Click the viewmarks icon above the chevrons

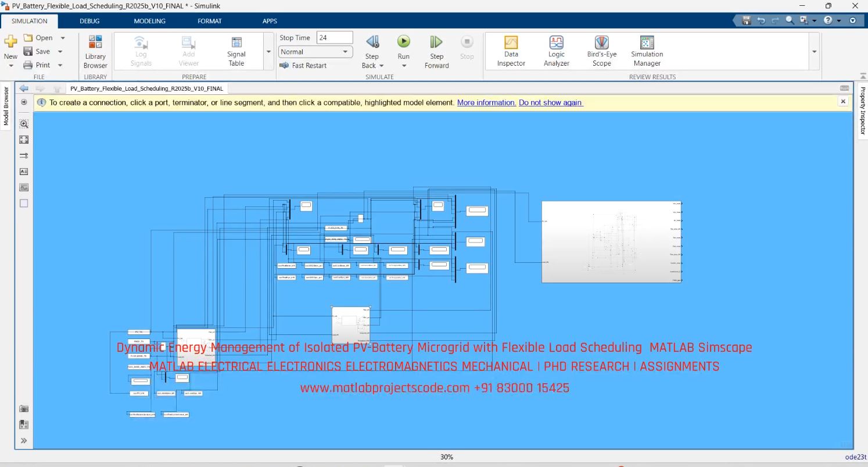24,425
